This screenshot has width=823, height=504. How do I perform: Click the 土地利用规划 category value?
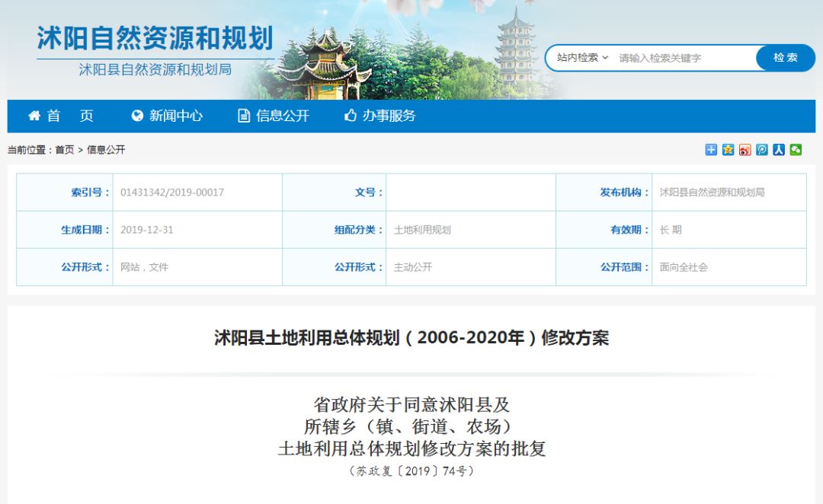(422, 230)
